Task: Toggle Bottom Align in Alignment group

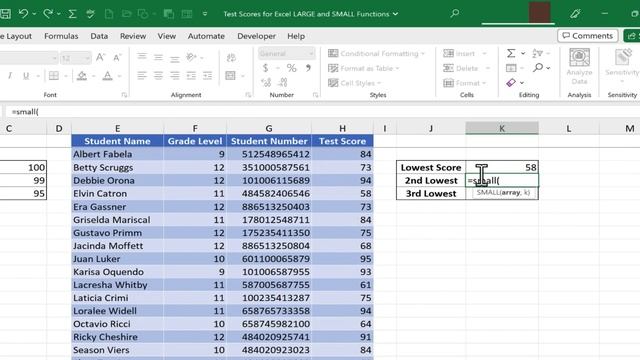Action: point(175,58)
